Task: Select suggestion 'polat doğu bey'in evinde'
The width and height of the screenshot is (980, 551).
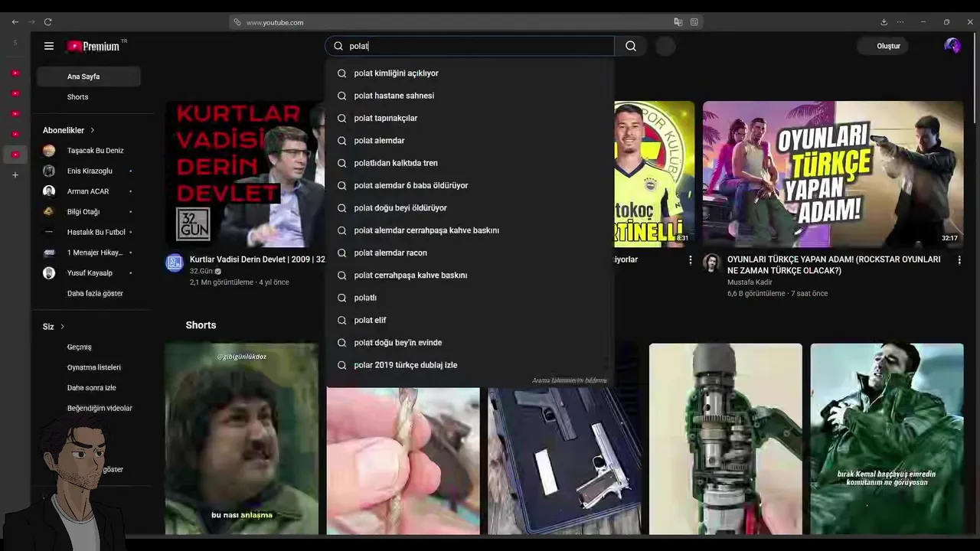Action: tap(469, 343)
